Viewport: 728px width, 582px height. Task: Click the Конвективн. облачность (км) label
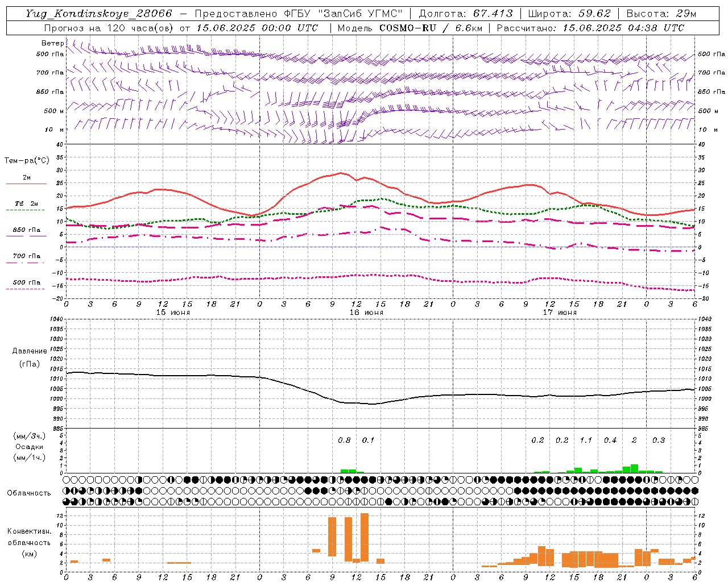pyautogui.click(x=30, y=542)
